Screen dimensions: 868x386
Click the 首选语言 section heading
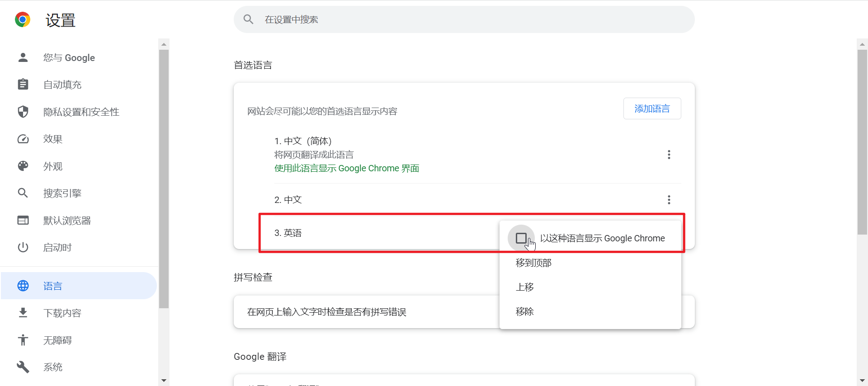(253, 65)
